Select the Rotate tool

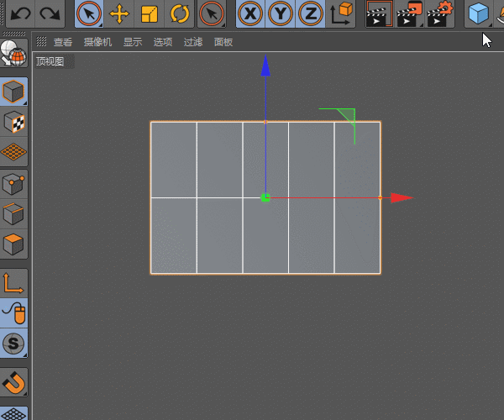(x=180, y=13)
